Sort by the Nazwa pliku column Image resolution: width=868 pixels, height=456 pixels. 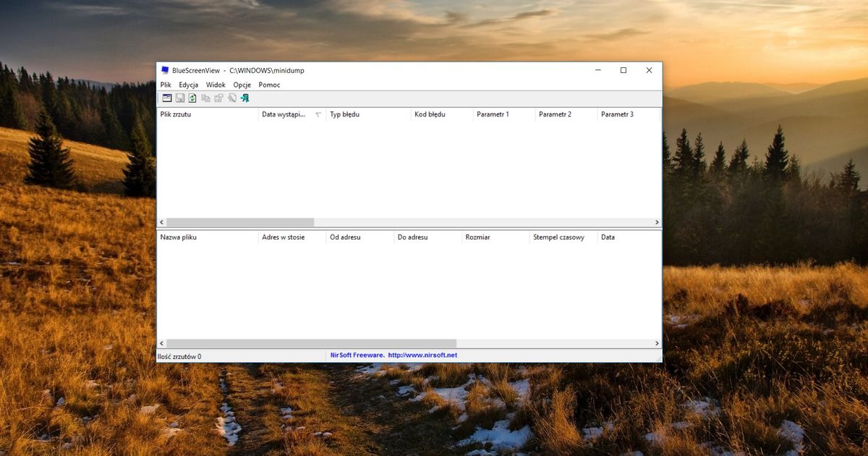tap(206, 237)
